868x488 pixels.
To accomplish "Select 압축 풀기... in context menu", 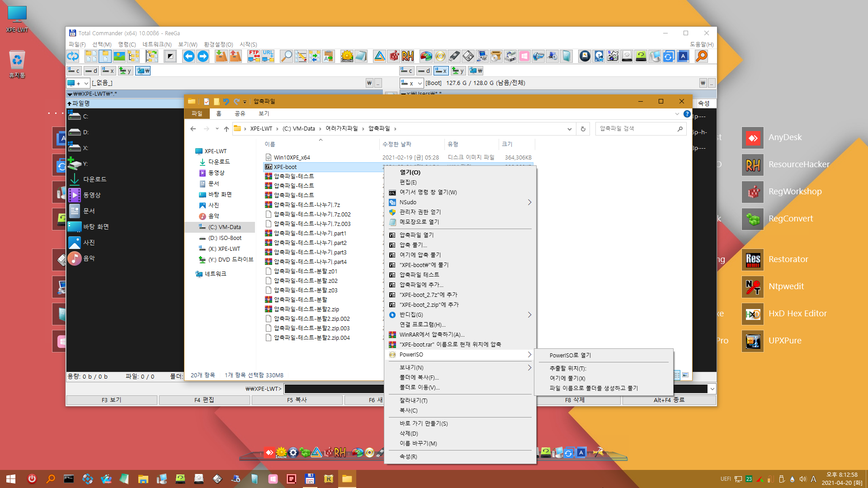I will 460,245.
